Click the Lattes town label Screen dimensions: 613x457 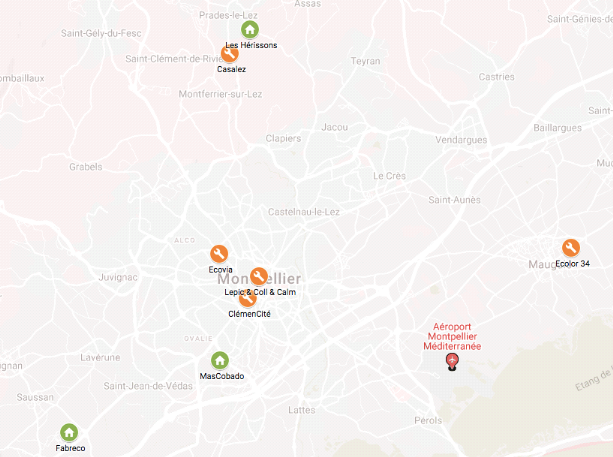point(302,410)
